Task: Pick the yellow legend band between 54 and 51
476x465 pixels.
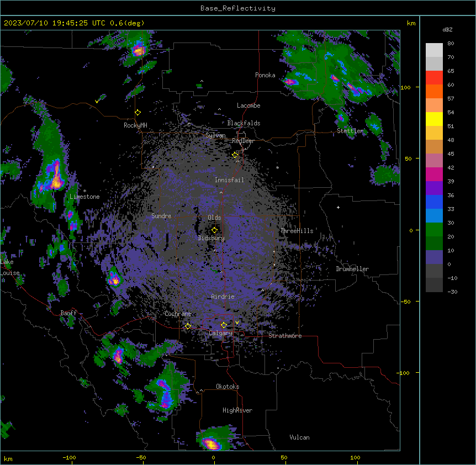Action: pos(434,119)
